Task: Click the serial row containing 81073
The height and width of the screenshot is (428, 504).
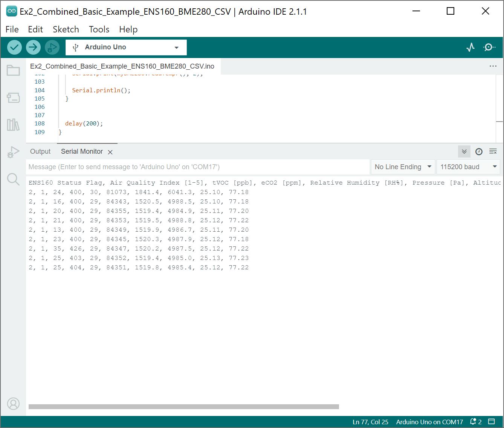Action: 139,192
